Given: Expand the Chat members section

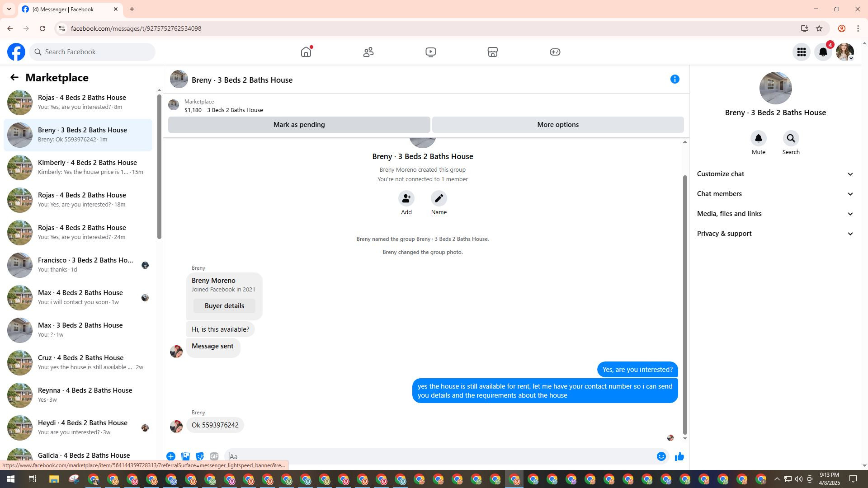Looking at the screenshot, I should point(775,194).
